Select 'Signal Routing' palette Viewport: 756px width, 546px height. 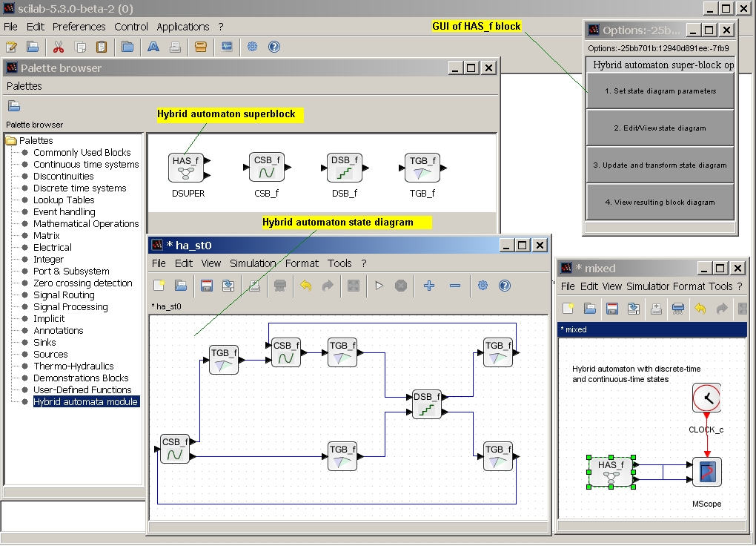click(x=64, y=295)
